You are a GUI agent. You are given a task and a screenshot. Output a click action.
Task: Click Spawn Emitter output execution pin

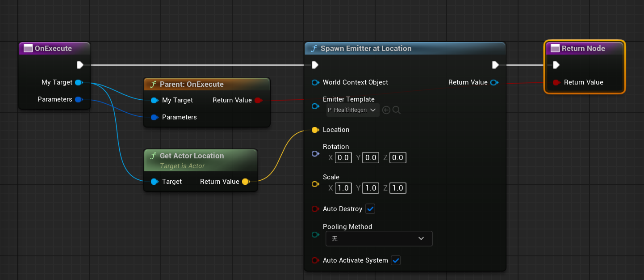pyautogui.click(x=495, y=65)
